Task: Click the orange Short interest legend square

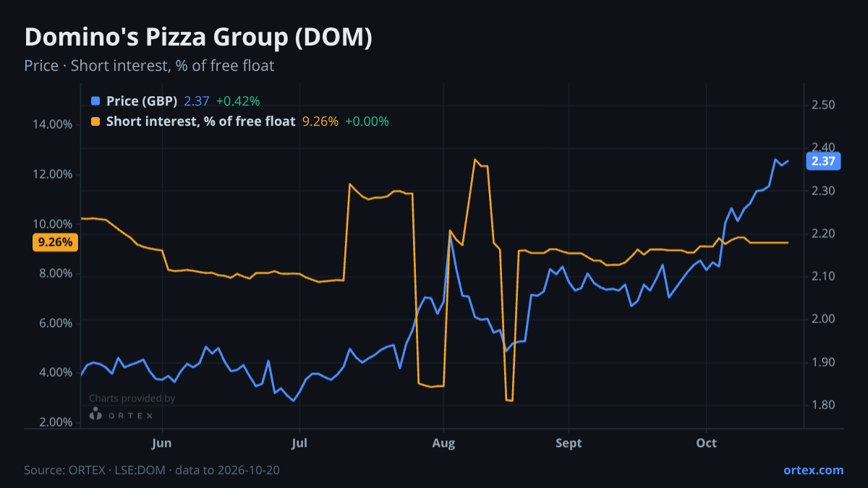Action: pos(95,121)
